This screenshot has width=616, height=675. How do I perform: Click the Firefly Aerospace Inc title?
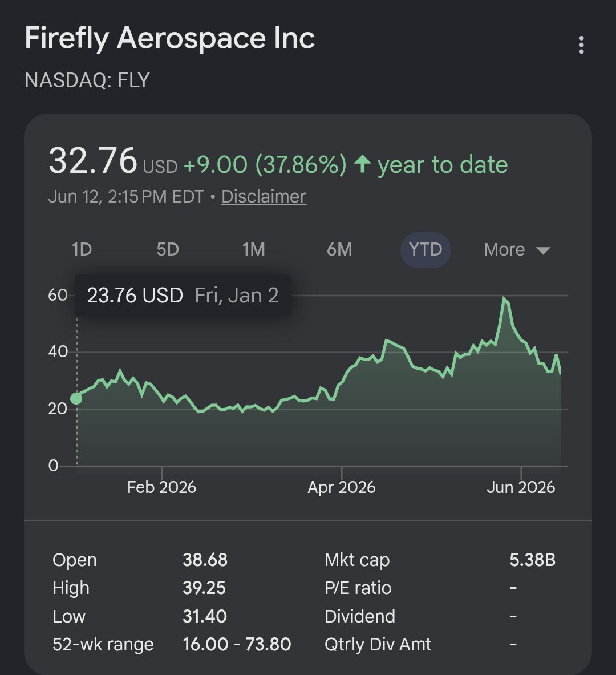tap(169, 38)
